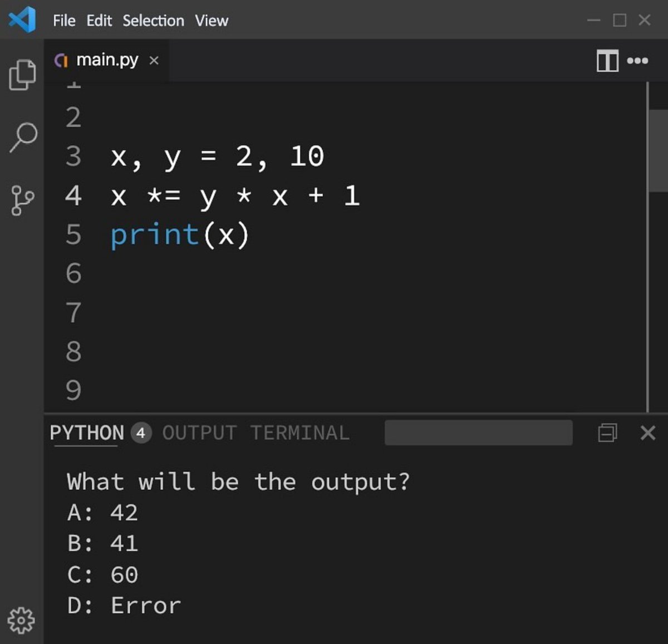Open the Explorer view
This screenshot has width=668, height=644.
pyautogui.click(x=22, y=73)
